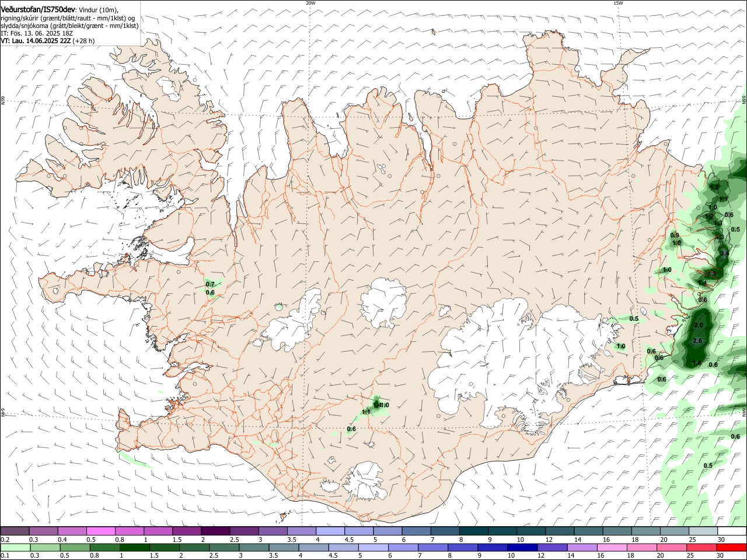Select the white 30 swatch in the upper legend row
Screen dimensions: 747x560
[x=732, y=531]
